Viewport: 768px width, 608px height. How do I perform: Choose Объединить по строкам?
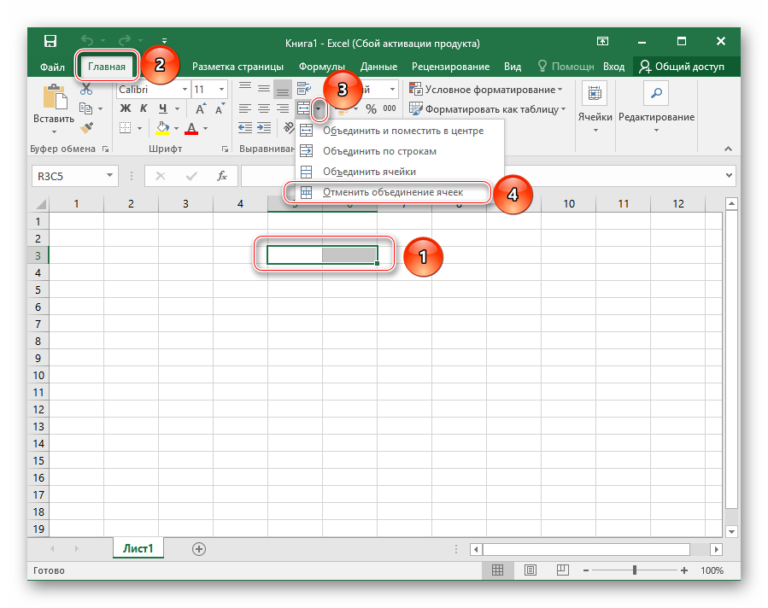[x=399, y=151]
